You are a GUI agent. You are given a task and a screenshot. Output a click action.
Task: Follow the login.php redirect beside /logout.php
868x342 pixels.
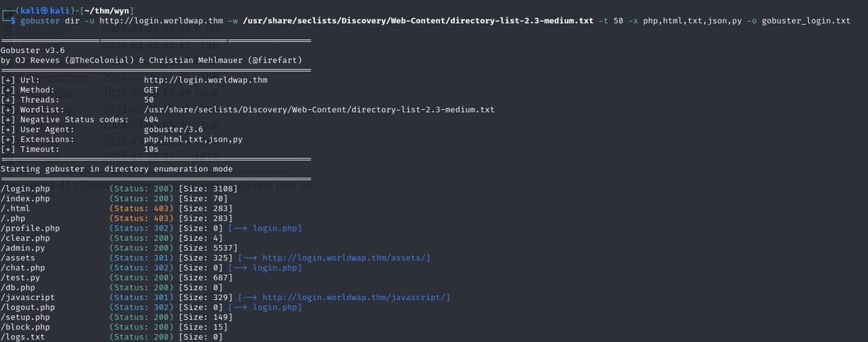click(x=277, y=307)
